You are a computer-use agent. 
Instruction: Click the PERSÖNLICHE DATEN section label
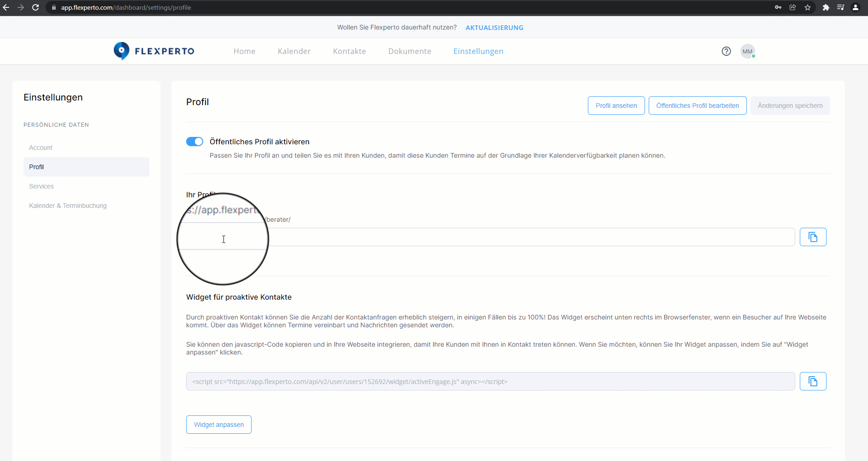pos(56,125)
